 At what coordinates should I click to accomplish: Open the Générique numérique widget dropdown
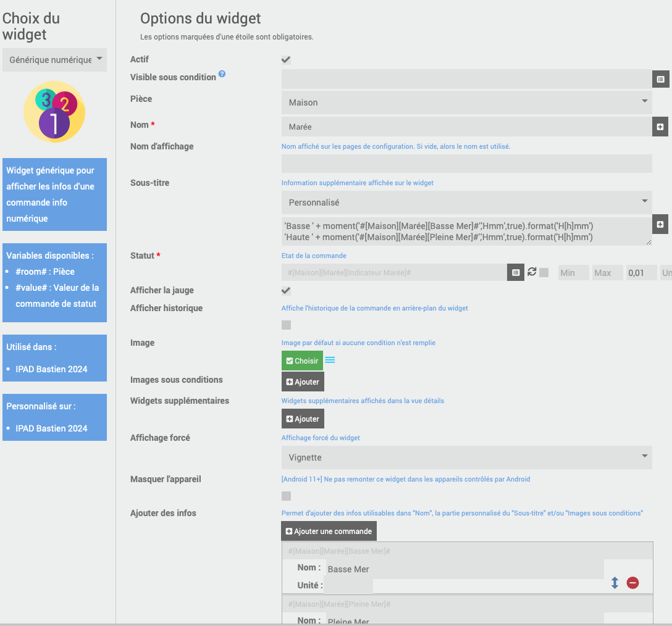click(x=55, y=60)
